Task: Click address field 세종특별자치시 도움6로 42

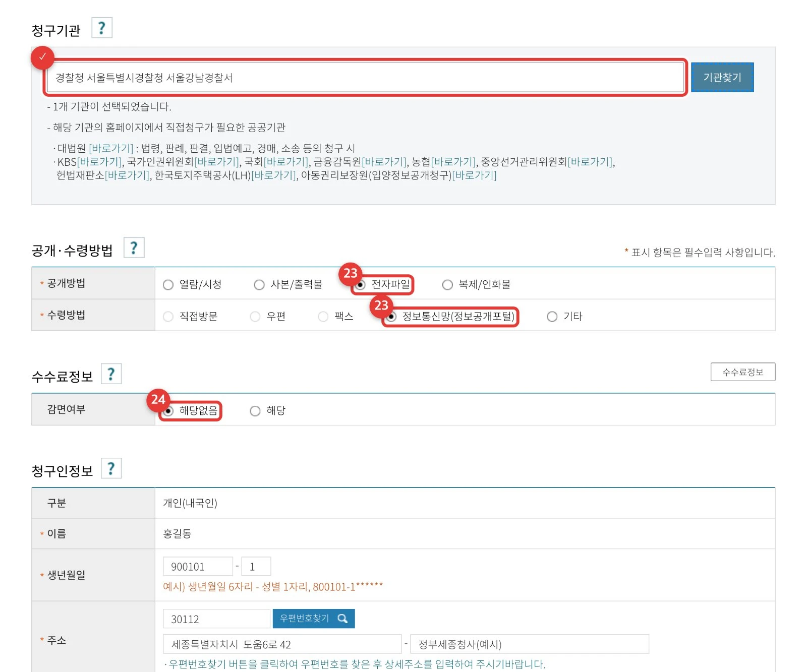Action: tap(282, 644)
